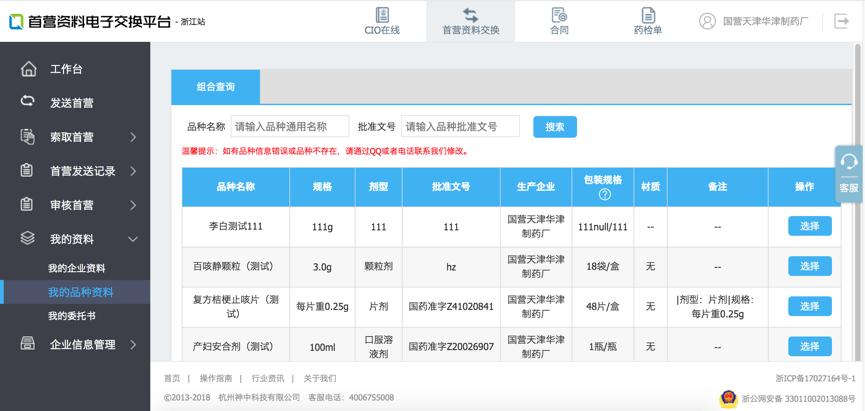Click the 百咳静颗粒（测试） name cell
Viewport: 865px width, 411px height.
[x=236, y=266]
